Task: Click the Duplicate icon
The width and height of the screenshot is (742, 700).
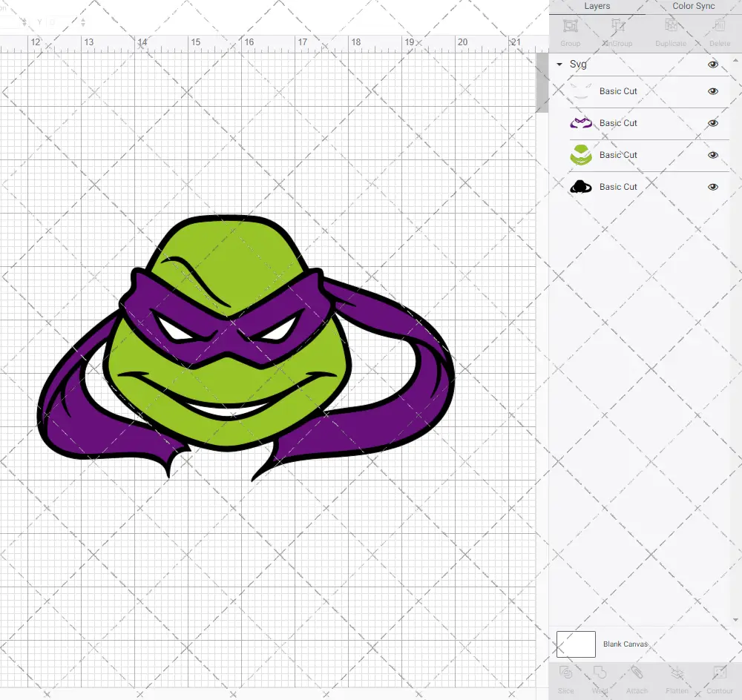Action: click(x=671, y=33)
